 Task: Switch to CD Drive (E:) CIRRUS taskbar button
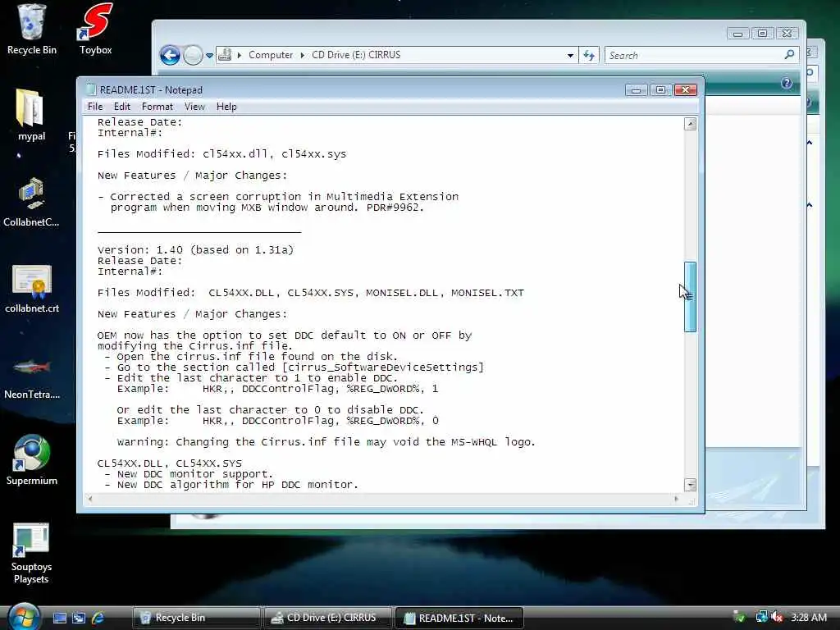pos(328,618)
